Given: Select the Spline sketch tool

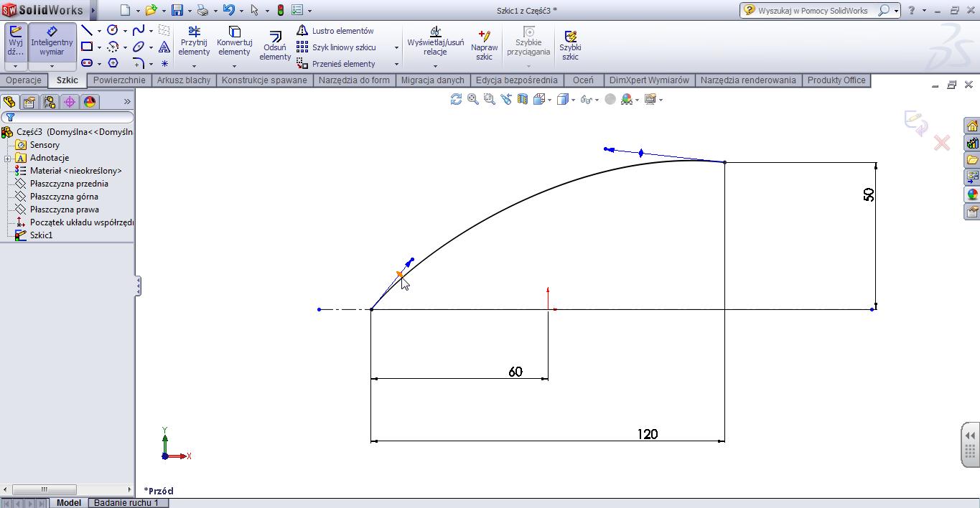Looking at the screenshot, I should click(x=139, y=30).
